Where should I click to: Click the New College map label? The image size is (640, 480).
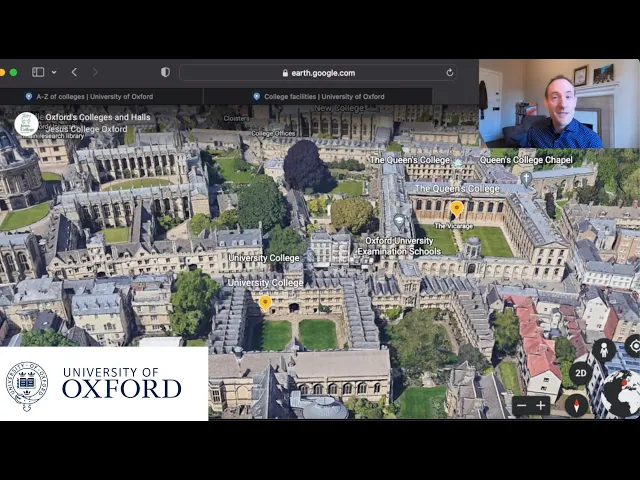(x=339, y=109)
